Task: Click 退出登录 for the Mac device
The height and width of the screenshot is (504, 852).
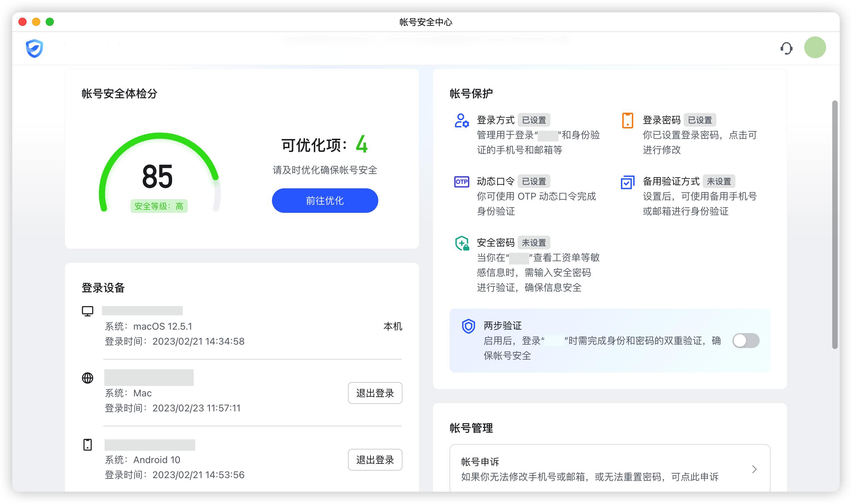Action: [375, 393]
